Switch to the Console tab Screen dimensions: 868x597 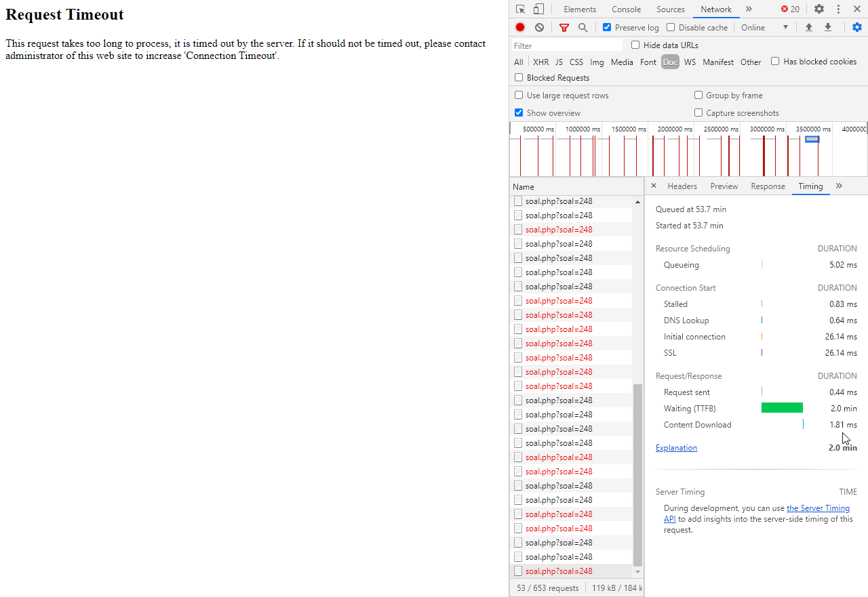626,9
